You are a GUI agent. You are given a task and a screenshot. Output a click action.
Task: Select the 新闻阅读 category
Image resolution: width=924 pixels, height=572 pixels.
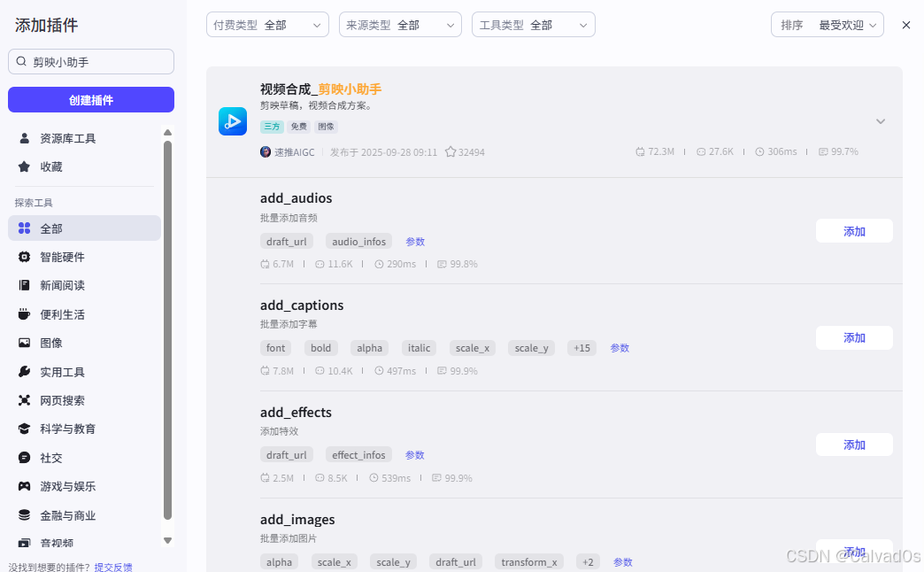coord(84,285)
